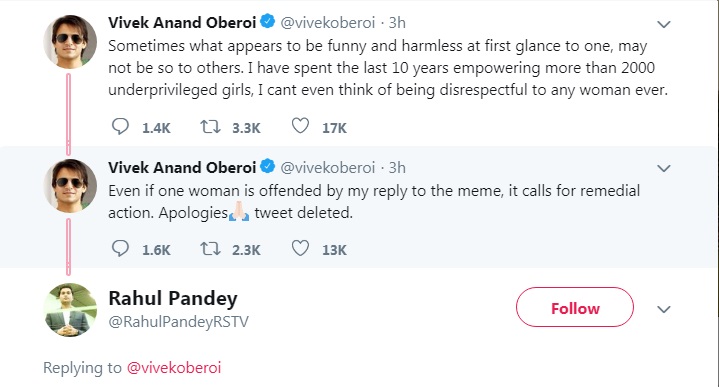
Task: Like the tweet with 13K likes
Action: tap(300, 248)
